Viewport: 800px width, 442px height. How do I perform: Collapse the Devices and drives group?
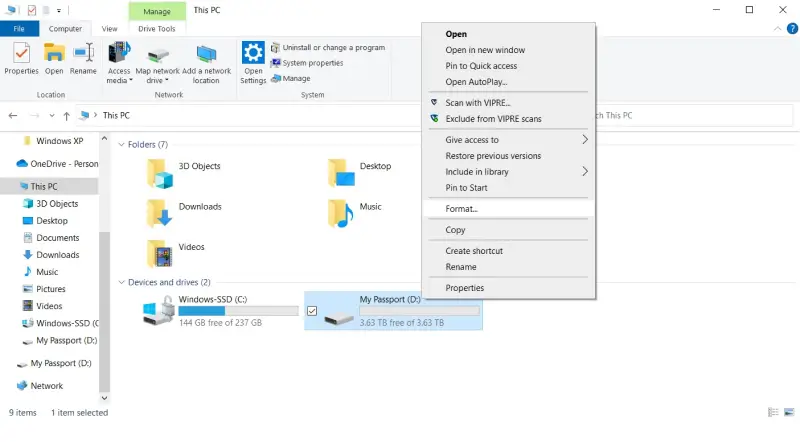(122, 283)
